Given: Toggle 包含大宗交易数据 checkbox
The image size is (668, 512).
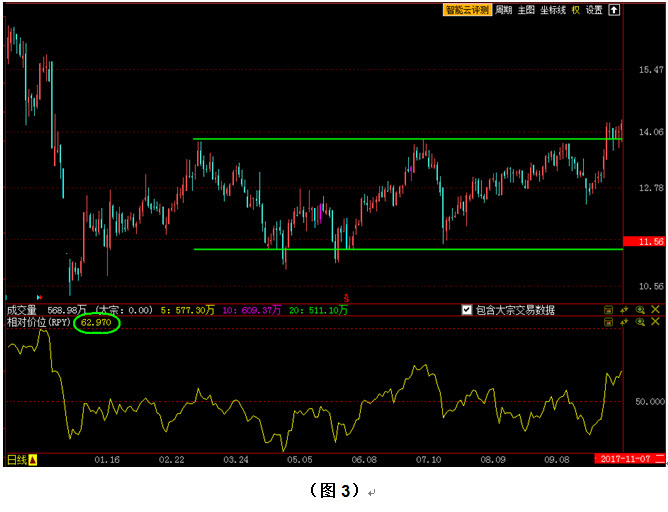Looking at the screenshot, I should [467, 310].
